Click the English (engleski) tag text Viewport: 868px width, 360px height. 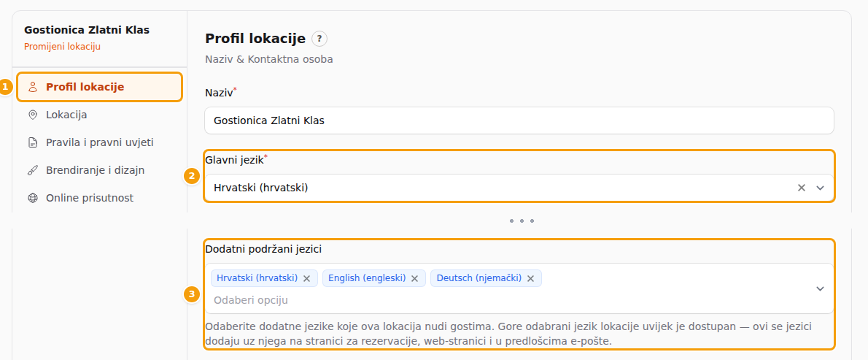[x=367, y=277]
